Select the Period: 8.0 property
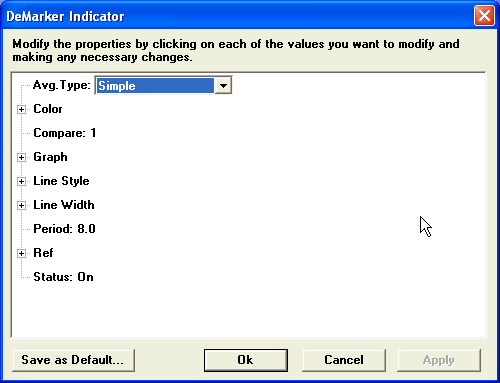The image size is (500, 383). click(64, 229)
